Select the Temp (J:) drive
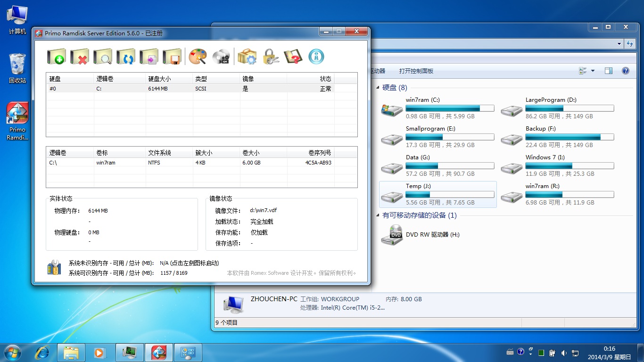Screen dimensions: 644x362 coord(438,194)
